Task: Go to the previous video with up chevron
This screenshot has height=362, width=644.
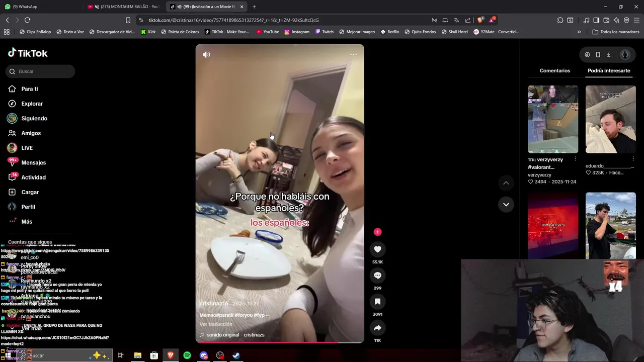Action: [x=506, y=183]
